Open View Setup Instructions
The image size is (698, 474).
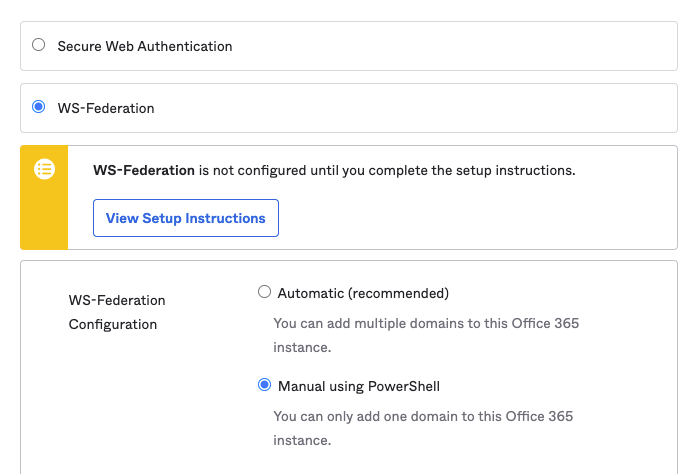coord(185,218)
